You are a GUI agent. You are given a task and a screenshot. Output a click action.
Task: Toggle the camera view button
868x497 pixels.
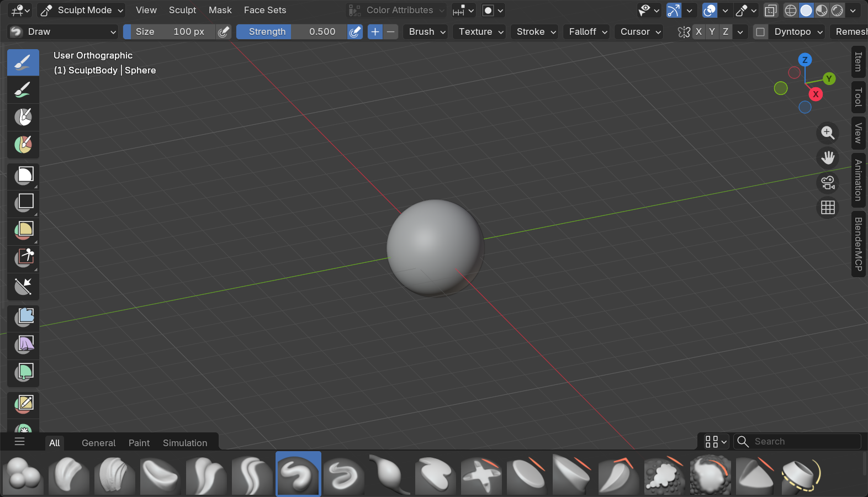click(828, 183)
